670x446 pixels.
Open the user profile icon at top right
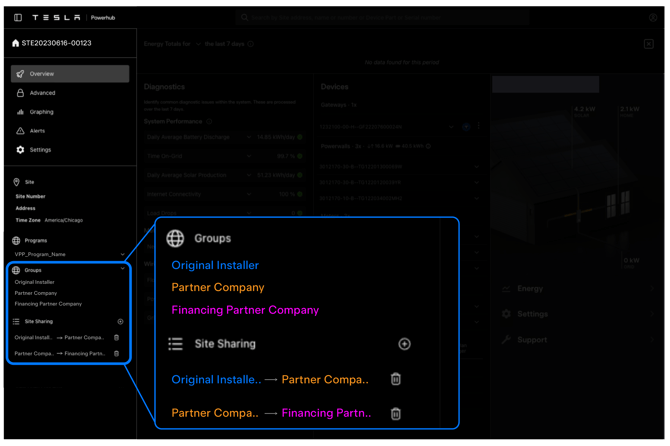click(652, 17)
